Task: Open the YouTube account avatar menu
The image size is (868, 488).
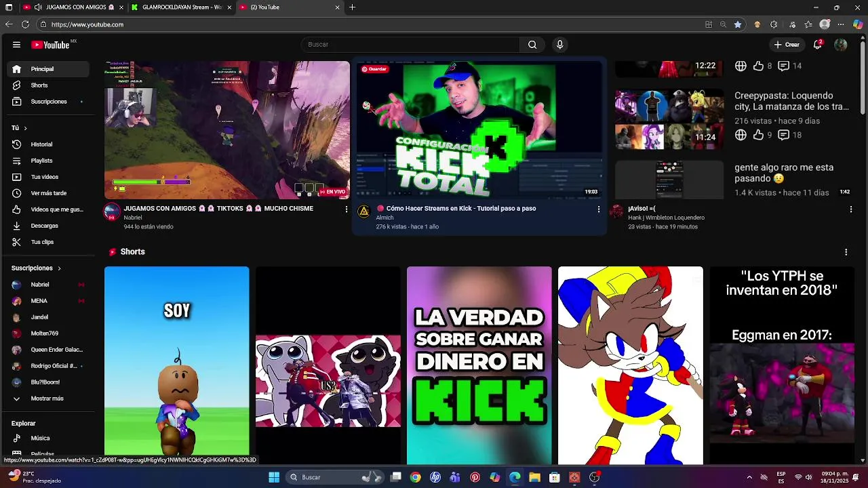Action: [841, 45]
